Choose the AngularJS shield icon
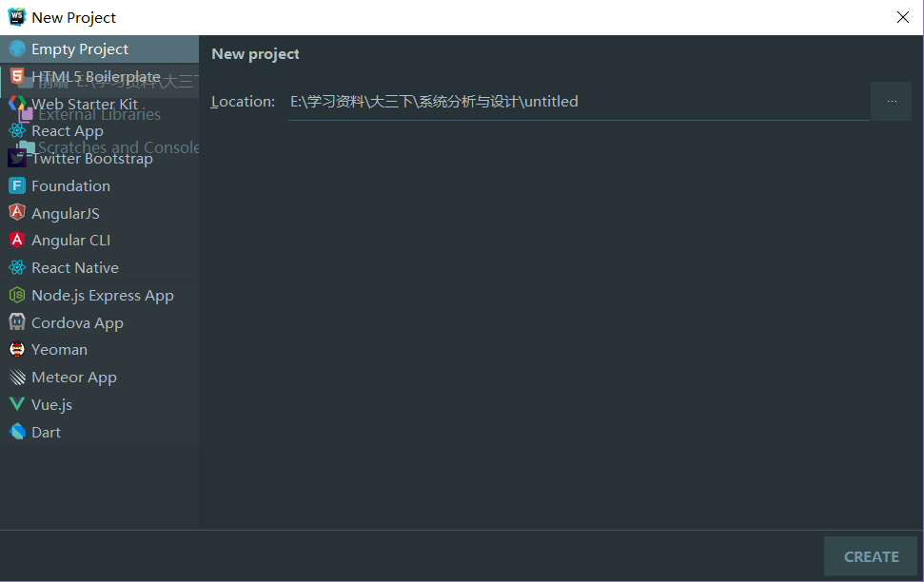Viewport: 924px width, 582px height. [17, 213]
